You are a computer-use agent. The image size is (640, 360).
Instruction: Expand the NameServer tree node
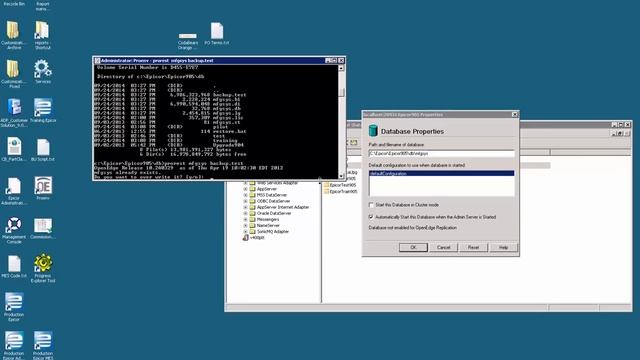[x=246, y=225]
